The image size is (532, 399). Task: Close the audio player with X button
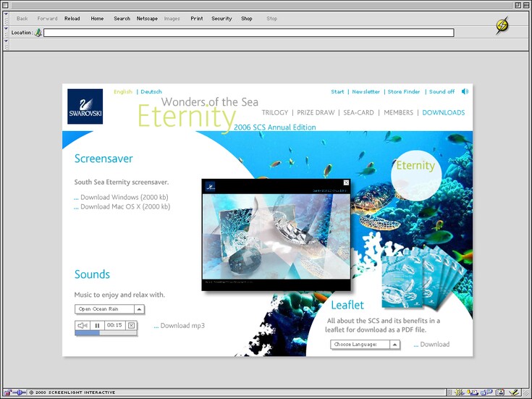tap(131, 325)
